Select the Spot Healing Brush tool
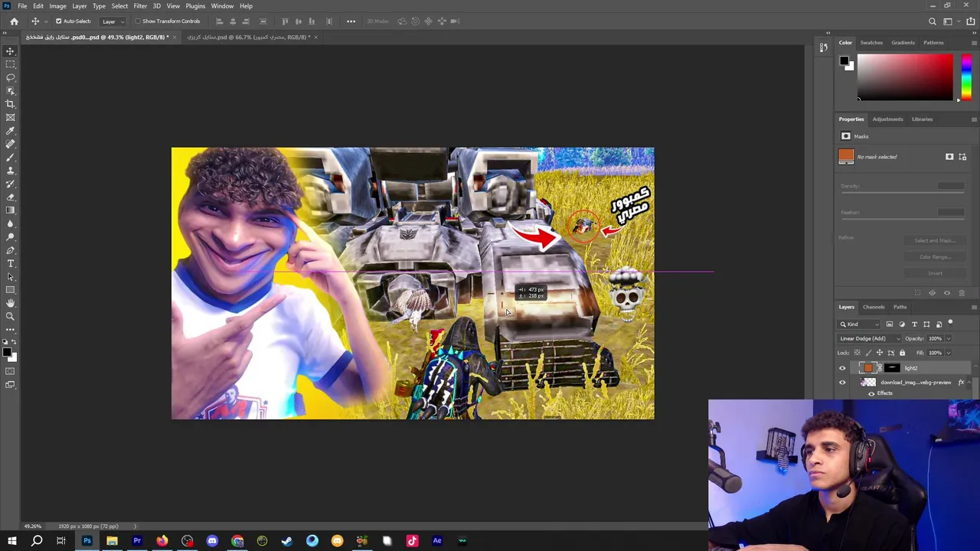980x551 pixels. pos(10,144)
